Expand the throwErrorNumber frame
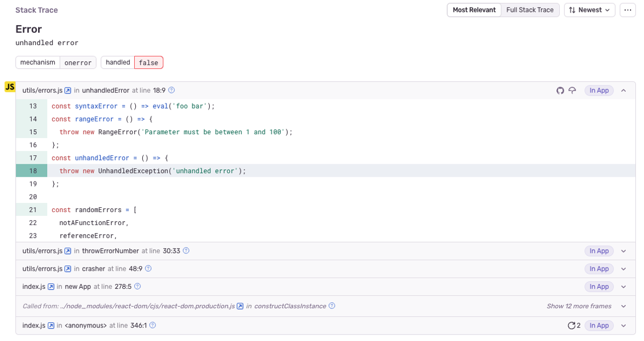 (624, 251)
